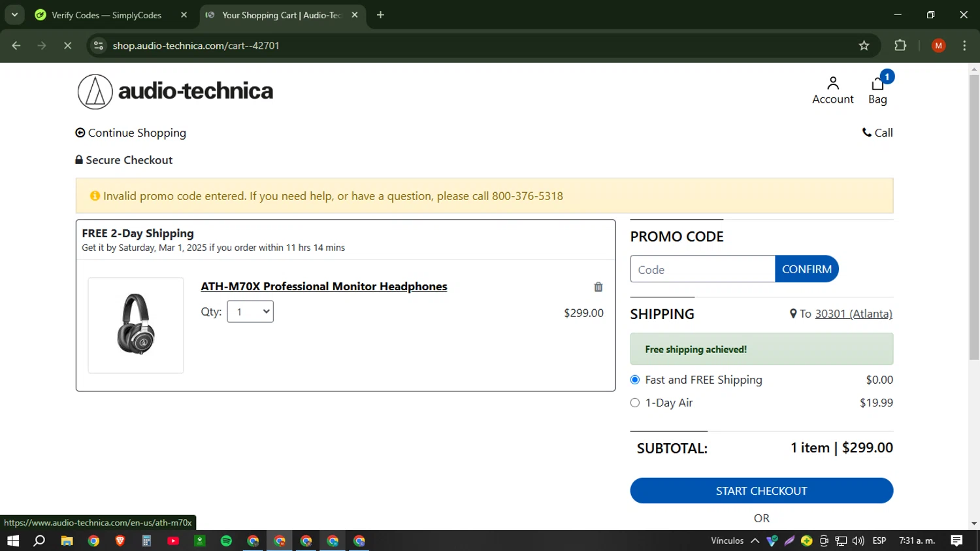
Task: Open the Chrome profile M avatar
Action: 938,46
